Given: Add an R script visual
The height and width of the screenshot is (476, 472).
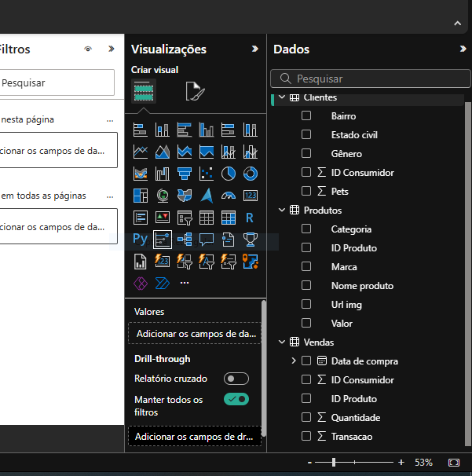Looking at the screenshot, I should [x=251, y=218].
